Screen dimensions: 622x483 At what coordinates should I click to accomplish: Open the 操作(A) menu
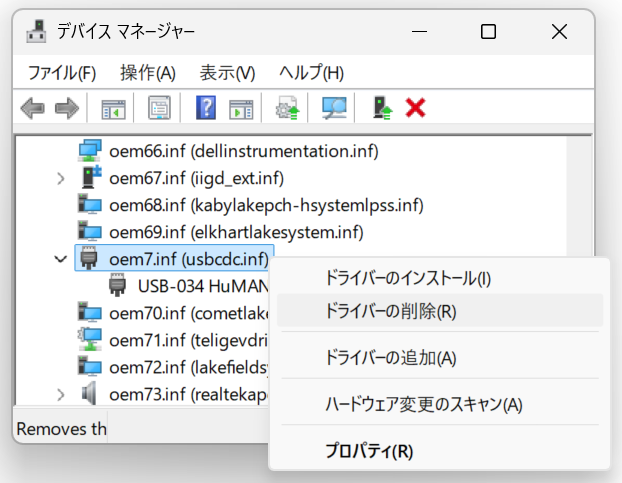[x=148, y=73]
